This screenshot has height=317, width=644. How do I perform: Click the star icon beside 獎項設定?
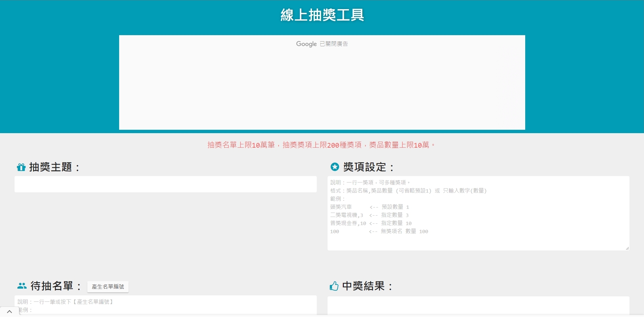click(x=335, y=167)
